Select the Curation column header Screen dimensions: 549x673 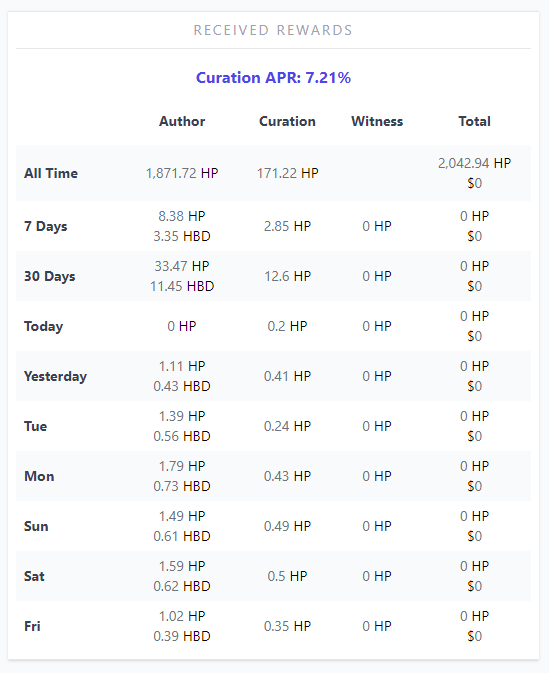[x=287, y=121]
